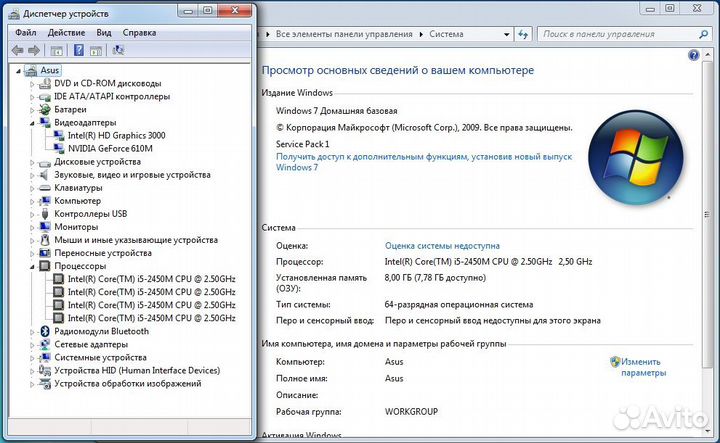Open help via blue question icon in System window
Image resolution: width=720 pixels, height=443 pixels.
696,55
